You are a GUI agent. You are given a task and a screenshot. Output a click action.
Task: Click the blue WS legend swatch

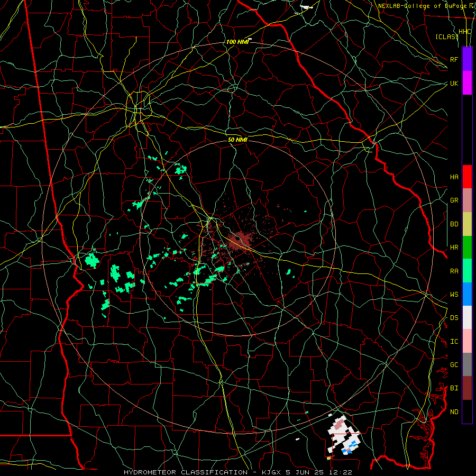click(467, 294)
